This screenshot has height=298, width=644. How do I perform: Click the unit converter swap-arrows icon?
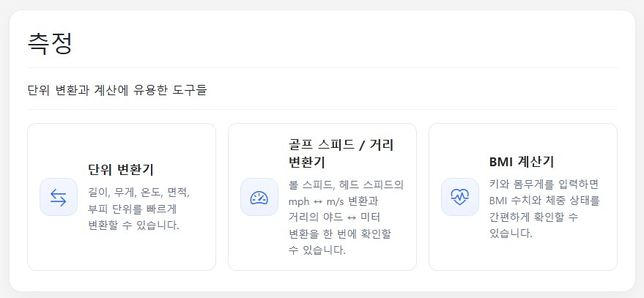[59, 197]
